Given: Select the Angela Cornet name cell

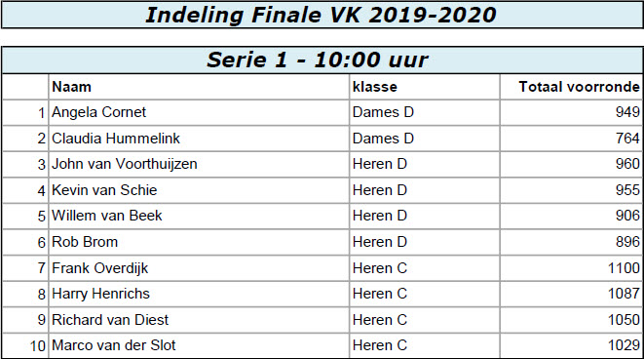Looking at the screenshot, I should pos(199,112).
